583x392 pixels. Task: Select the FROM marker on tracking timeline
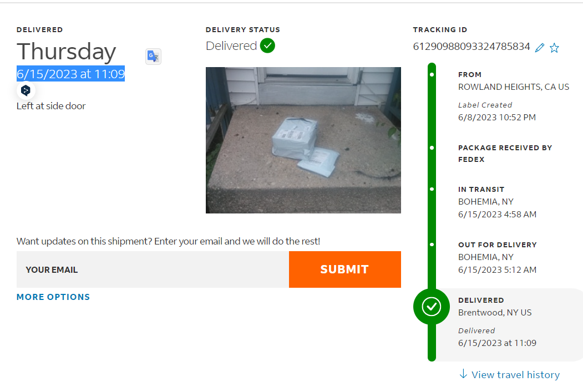click(432, 75)
